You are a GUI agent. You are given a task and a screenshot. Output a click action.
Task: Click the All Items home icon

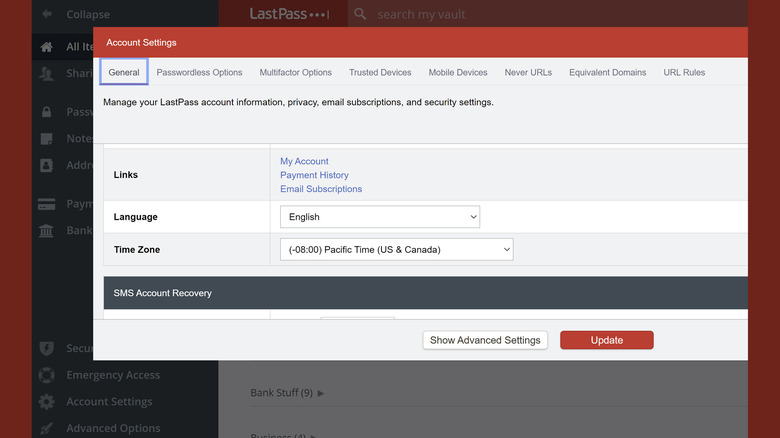46,47
